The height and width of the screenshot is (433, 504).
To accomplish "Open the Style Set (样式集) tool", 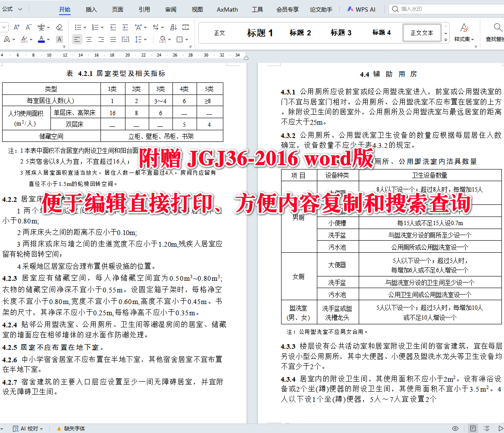I will pyautogui.click(x=464, y=32).
